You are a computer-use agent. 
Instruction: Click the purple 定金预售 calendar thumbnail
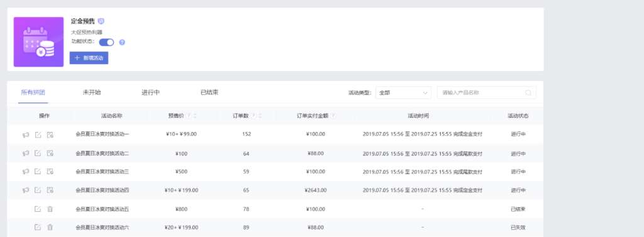[38, 42]
